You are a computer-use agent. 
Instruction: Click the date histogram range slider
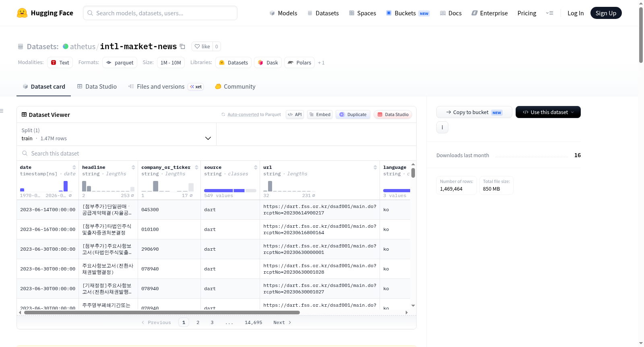46,186
